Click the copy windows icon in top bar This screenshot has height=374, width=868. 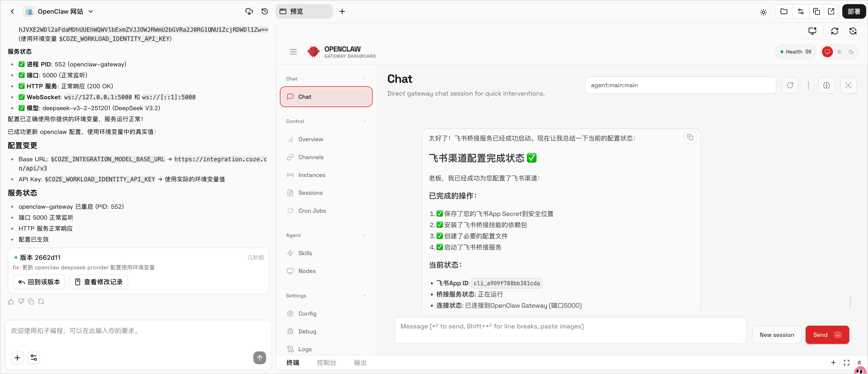point(816,11)
